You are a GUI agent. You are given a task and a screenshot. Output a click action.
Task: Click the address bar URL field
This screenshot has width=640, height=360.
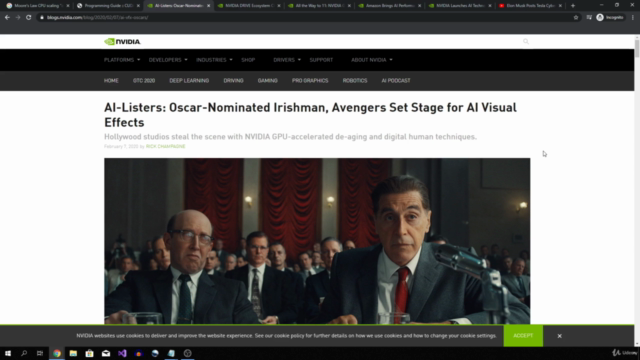tap(306, 18)
